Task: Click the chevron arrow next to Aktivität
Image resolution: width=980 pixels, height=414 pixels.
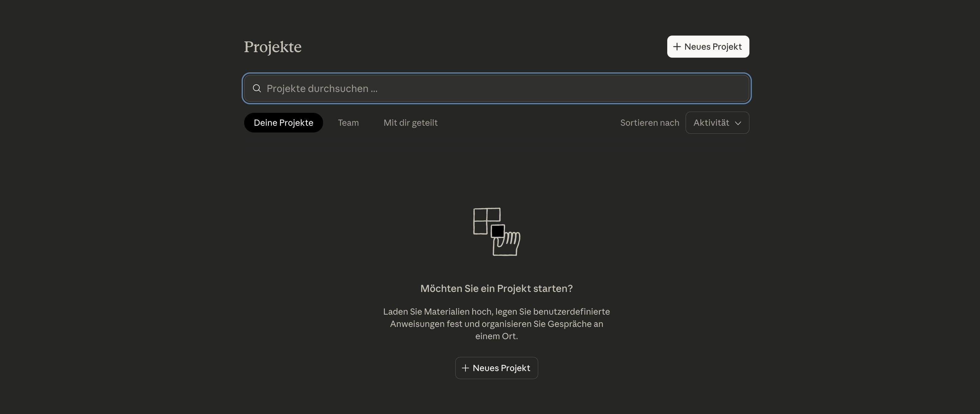Action: 738,123
